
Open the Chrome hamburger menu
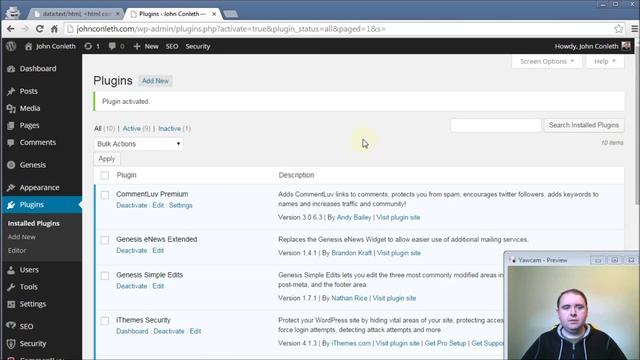(x=634, y=29)
